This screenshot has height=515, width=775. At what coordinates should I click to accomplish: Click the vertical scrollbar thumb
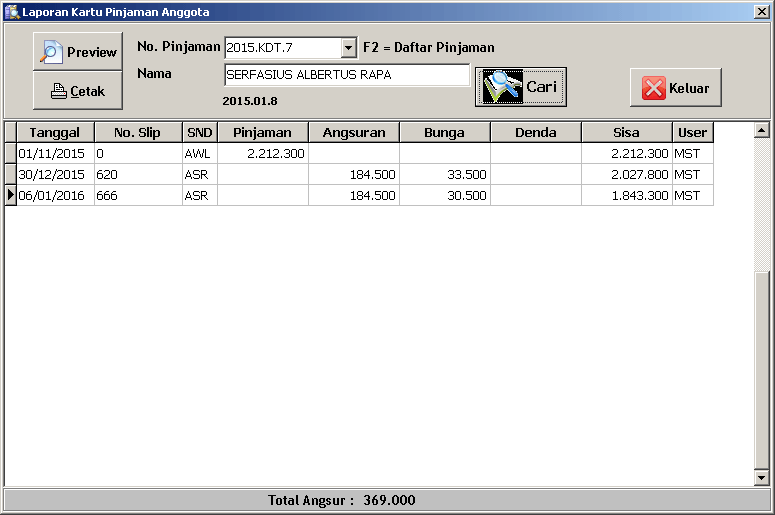pos(762,370)
